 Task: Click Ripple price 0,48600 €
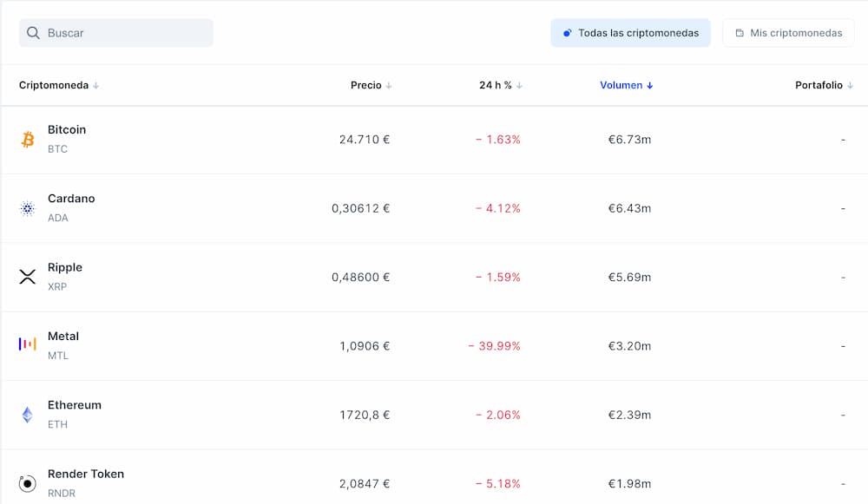pos(361,278)
